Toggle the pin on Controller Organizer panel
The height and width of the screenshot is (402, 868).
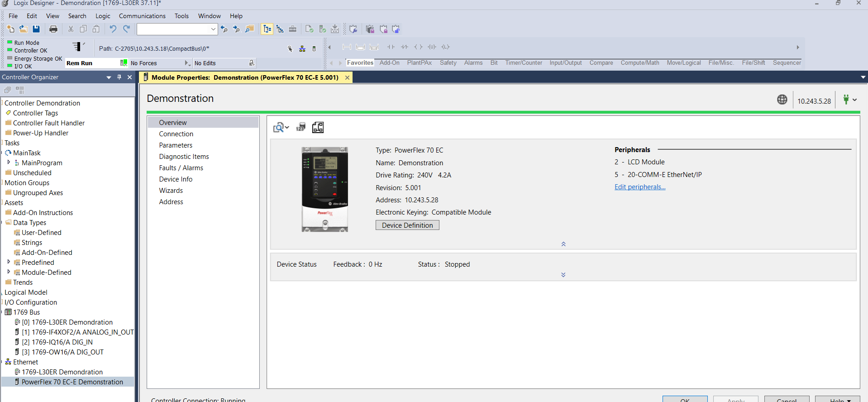tap(119, 77)
